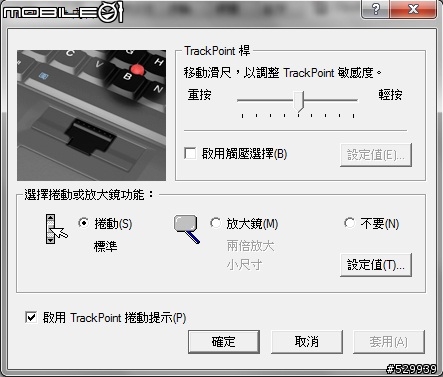The width and height of the screenshot is (443, 377).
Task: Click the 套用(A) apply button
Action: 389,342
